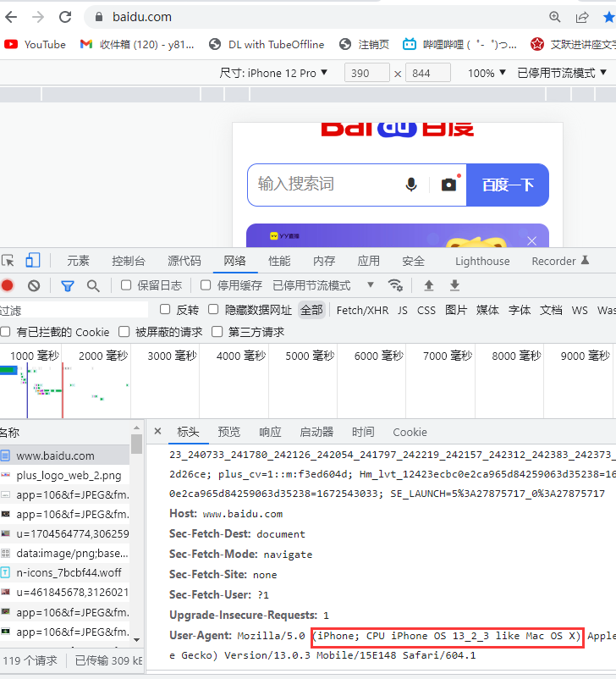Viewport: 616px width, 679px height.
Task: Open the network conditions wifi icon
Action: pyautogui.click(x=395, y=285)
